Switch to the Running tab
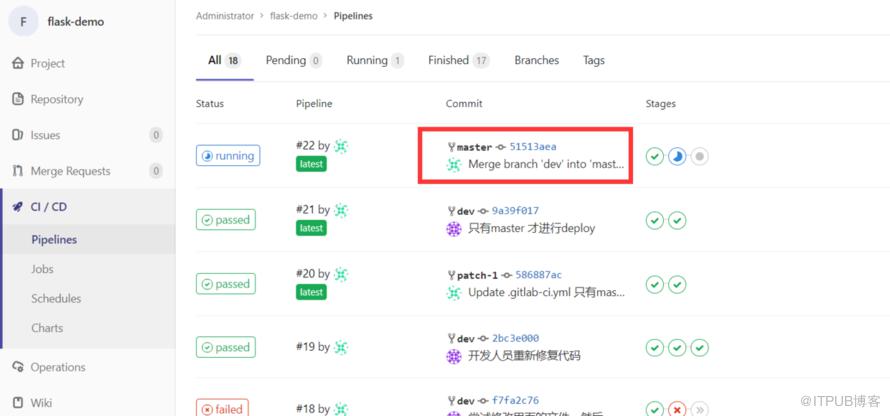The width and height of the screenshot is (890, 416). coord(375,60)
